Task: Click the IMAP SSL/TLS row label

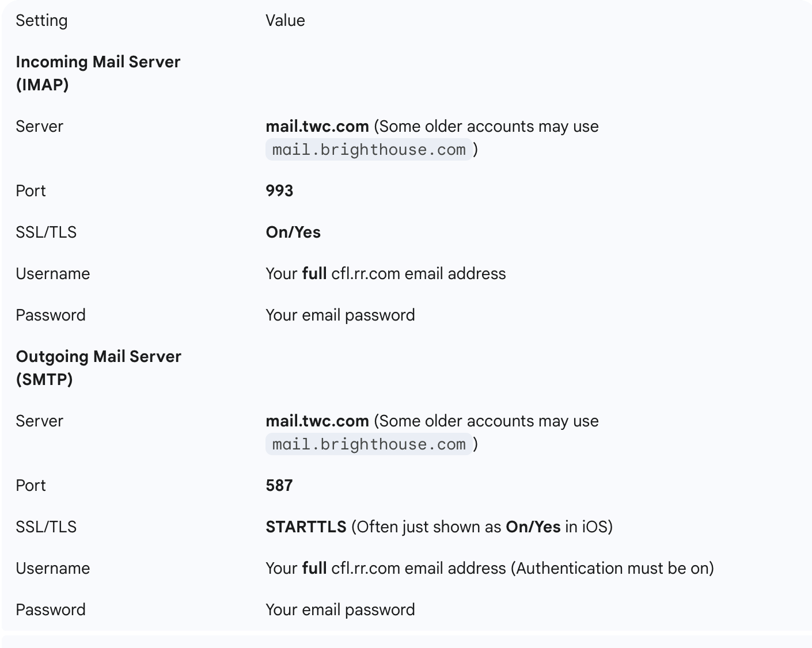Action: tap(46, 232)
